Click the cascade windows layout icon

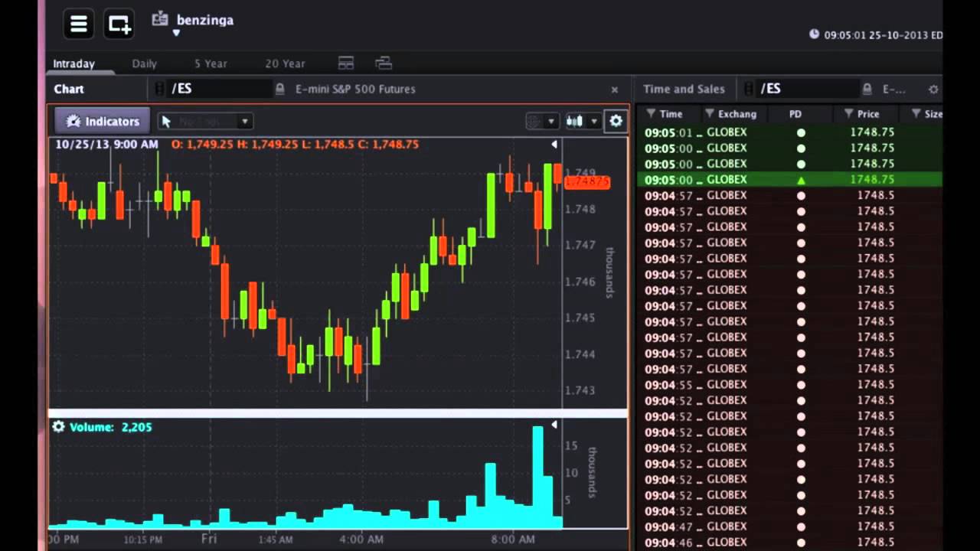tap(384, 64)
